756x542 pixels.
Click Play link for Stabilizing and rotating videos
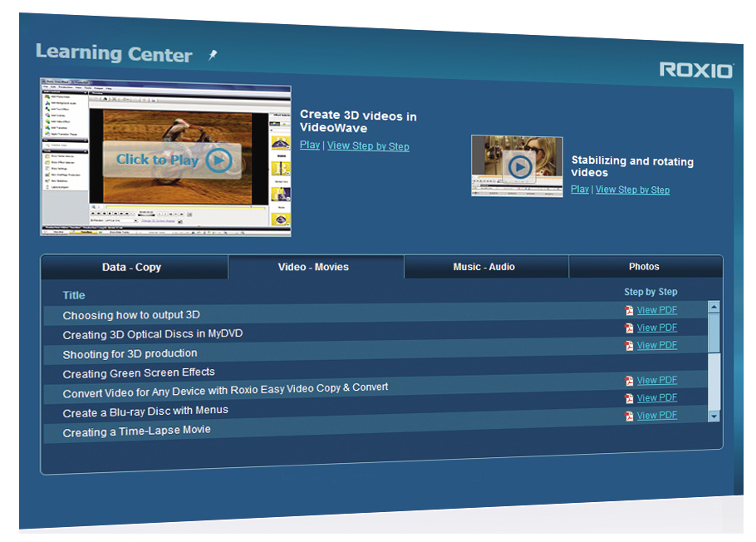click(580, 190)
